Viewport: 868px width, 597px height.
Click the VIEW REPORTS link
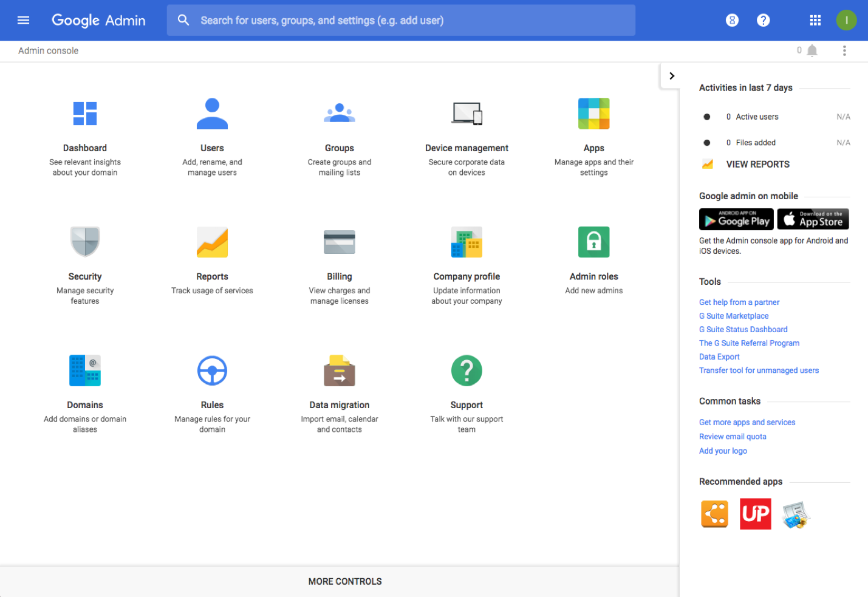(757, 164)
